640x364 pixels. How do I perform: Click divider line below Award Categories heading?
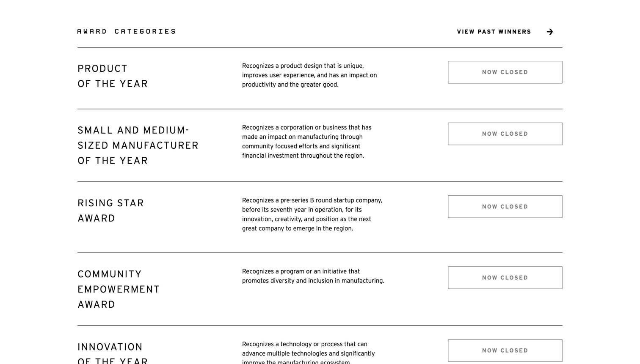point(320,47)
